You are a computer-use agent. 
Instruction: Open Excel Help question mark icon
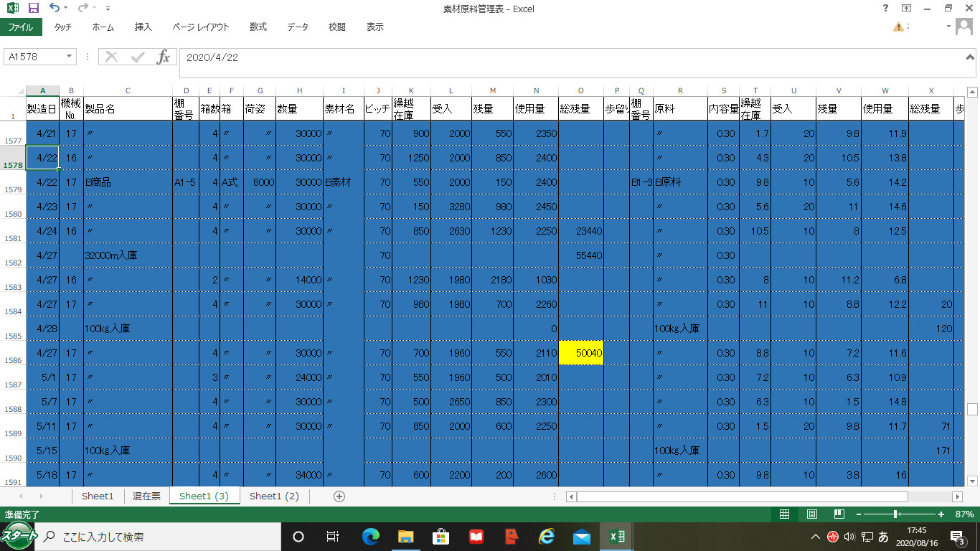pos(885,9)
